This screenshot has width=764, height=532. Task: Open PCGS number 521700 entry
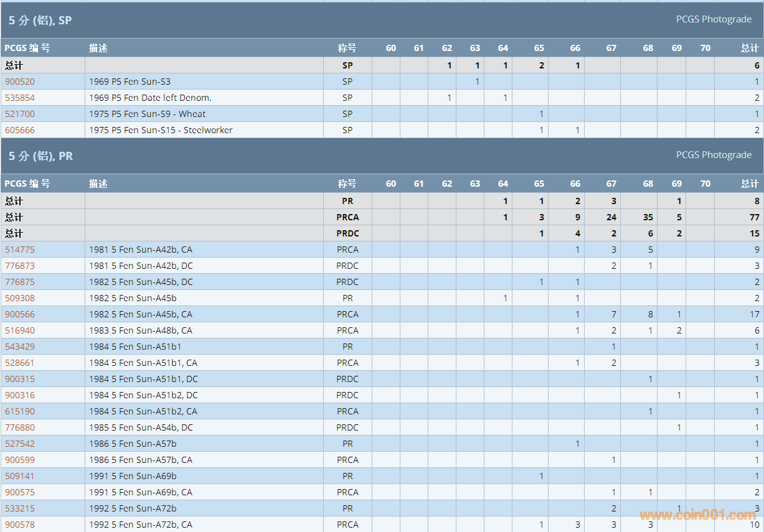pyautogui.click(x=20, y=114)
